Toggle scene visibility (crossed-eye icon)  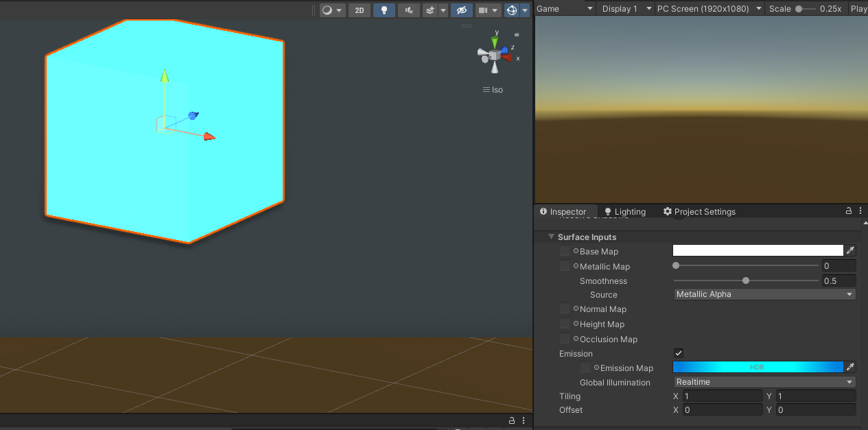(461, 10)
